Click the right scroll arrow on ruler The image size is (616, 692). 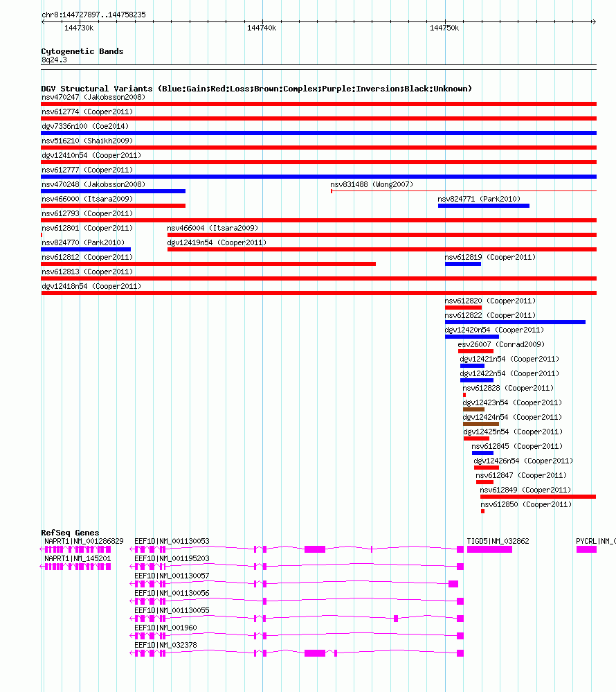(x=595, y=21)
